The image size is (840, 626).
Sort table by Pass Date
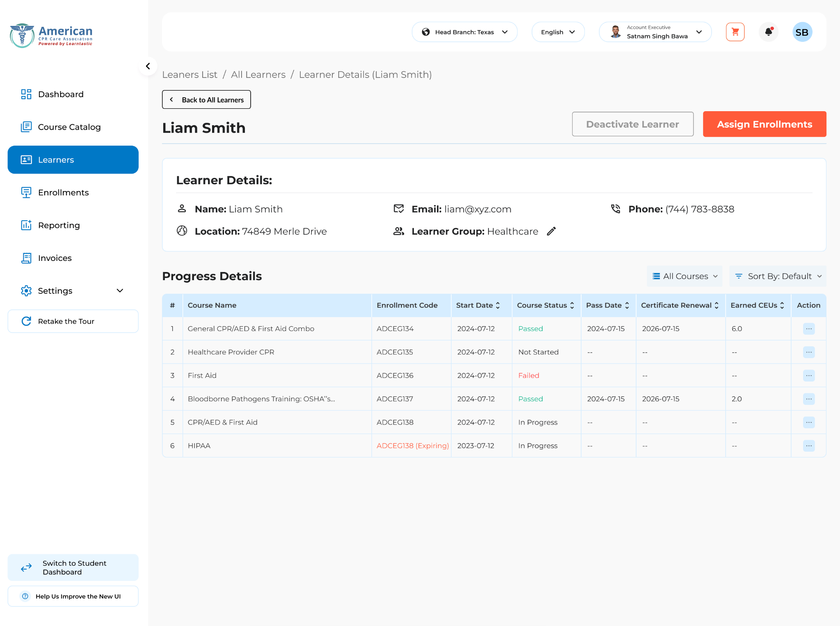point(627,305)
